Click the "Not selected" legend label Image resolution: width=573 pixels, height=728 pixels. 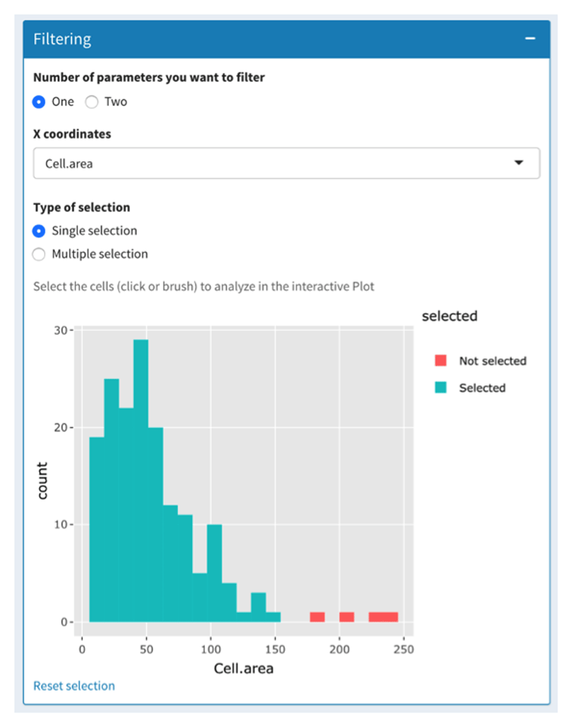coord(492,361)
